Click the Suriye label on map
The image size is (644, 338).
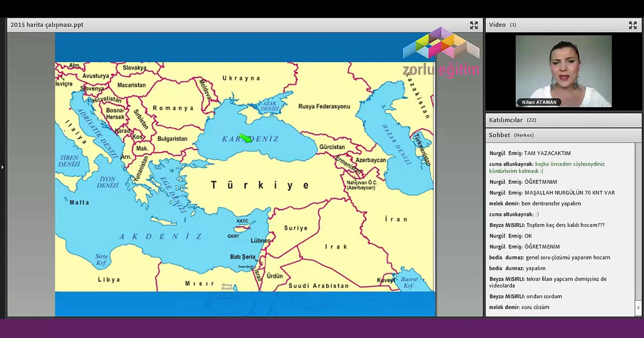point(296,228)
